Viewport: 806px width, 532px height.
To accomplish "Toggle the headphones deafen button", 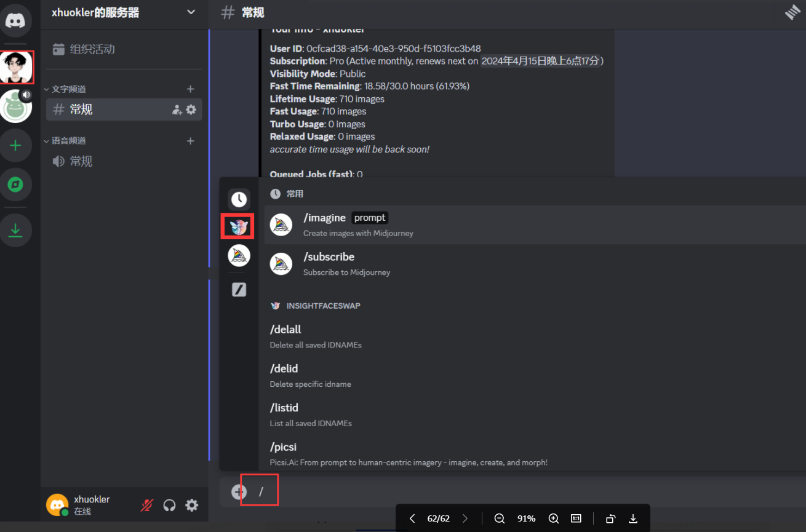I will (x=169, y=505).
